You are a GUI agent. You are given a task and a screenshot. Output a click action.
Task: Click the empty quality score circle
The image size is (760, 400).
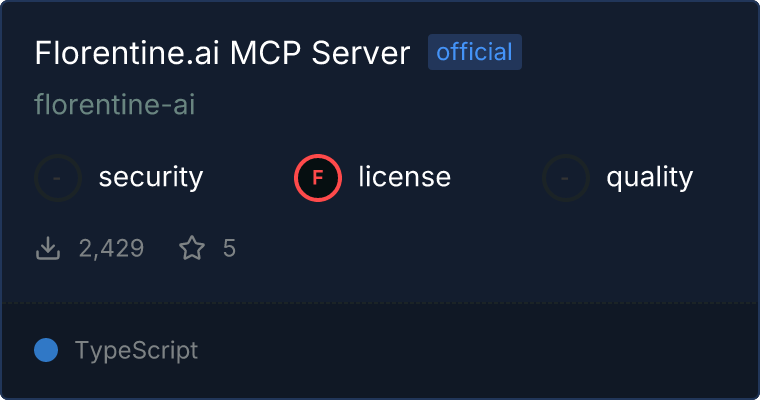[x=566, y=178]
